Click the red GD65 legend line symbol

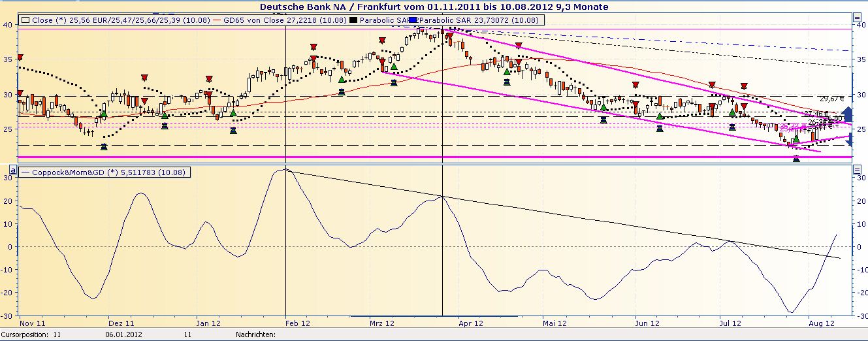coord(217,20)
